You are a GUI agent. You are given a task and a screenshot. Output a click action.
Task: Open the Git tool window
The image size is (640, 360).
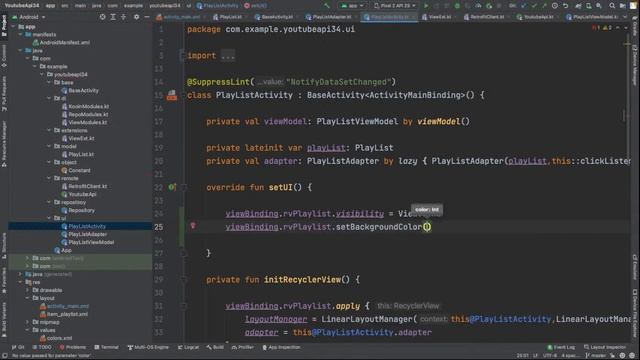click(18, 347)
